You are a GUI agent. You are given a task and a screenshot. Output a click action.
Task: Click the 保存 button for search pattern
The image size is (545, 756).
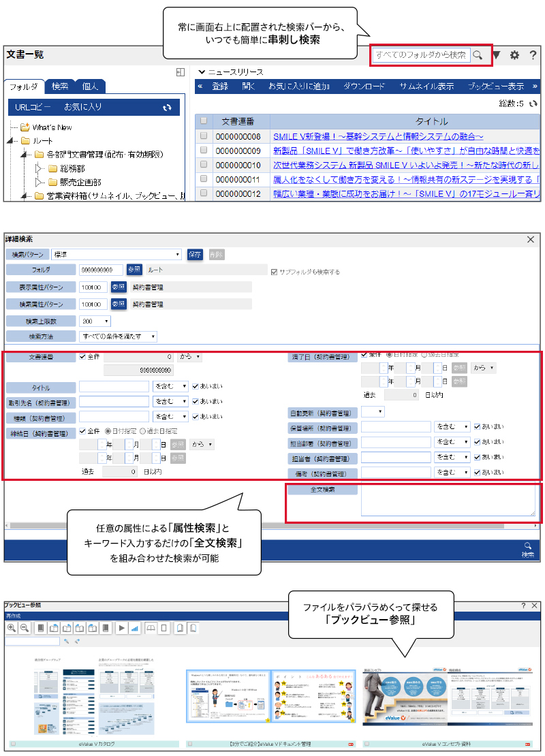195,254
